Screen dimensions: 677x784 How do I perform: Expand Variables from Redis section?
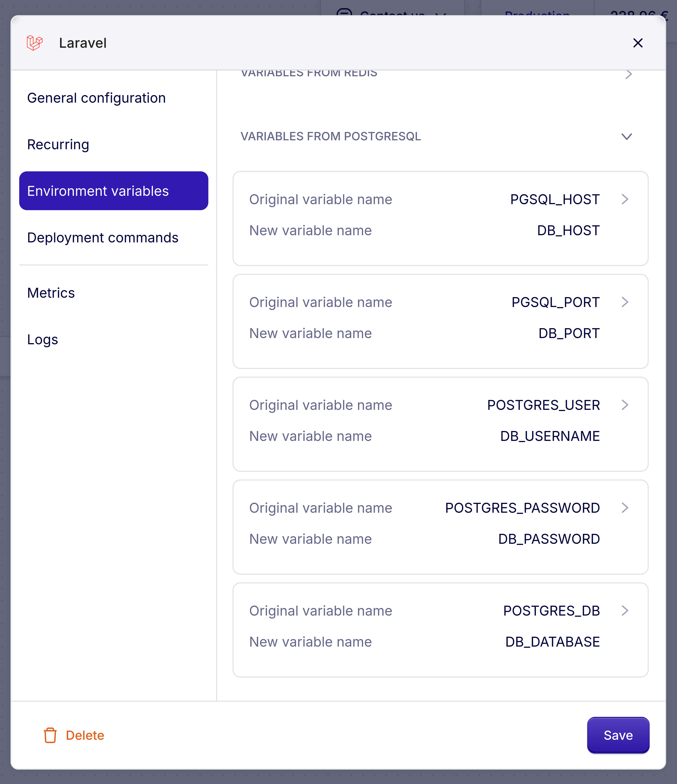[628, 74]
